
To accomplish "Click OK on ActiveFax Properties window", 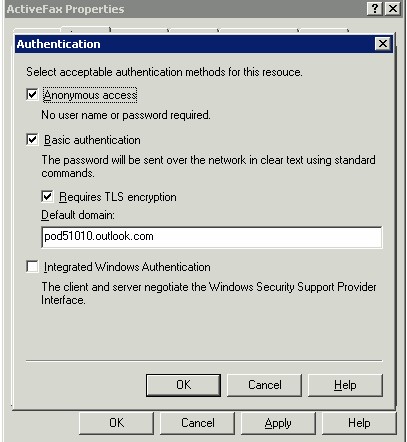I will (x=116, y=423).
